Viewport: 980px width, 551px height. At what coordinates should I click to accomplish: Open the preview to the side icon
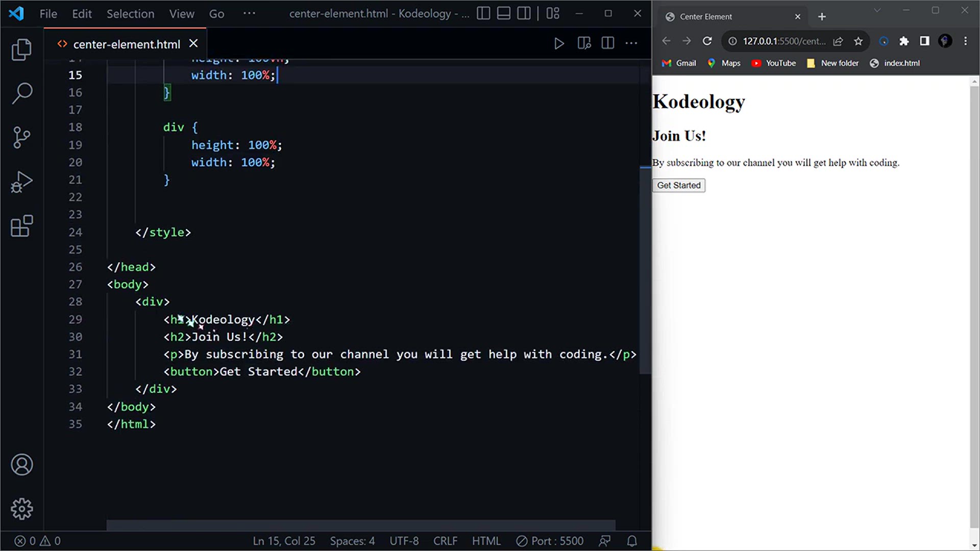pyautogui.click(x=584, y=44)
